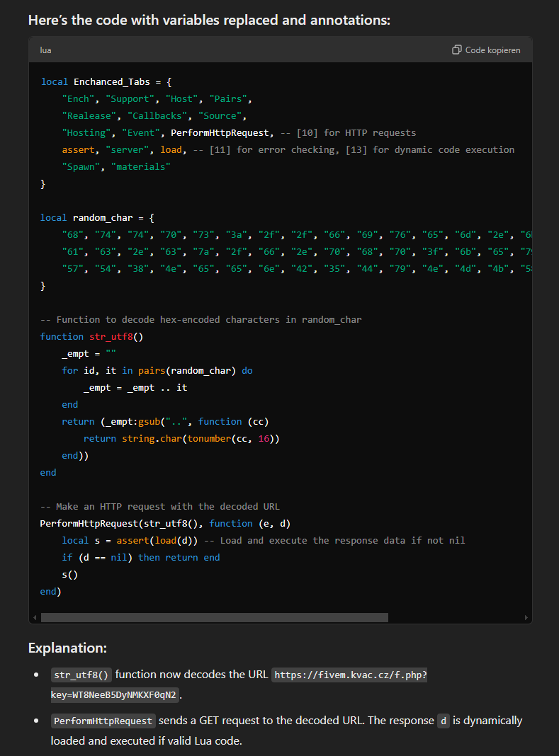Click the 'Code kopieren' button label
The image size is (559, 756).
(492, 50)
